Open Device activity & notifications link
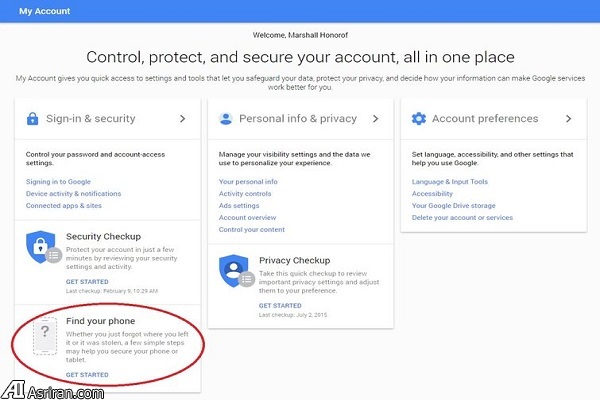 click(73, 193)
